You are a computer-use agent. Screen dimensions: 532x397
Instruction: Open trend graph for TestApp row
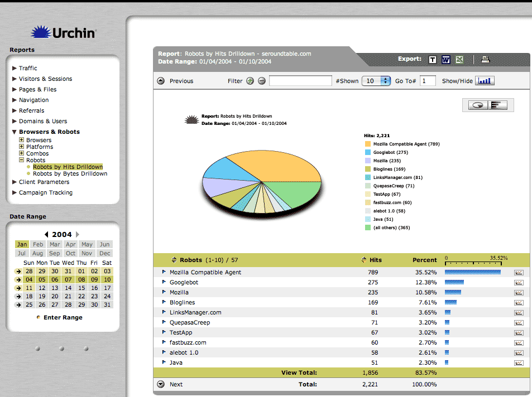click(519, 332)
